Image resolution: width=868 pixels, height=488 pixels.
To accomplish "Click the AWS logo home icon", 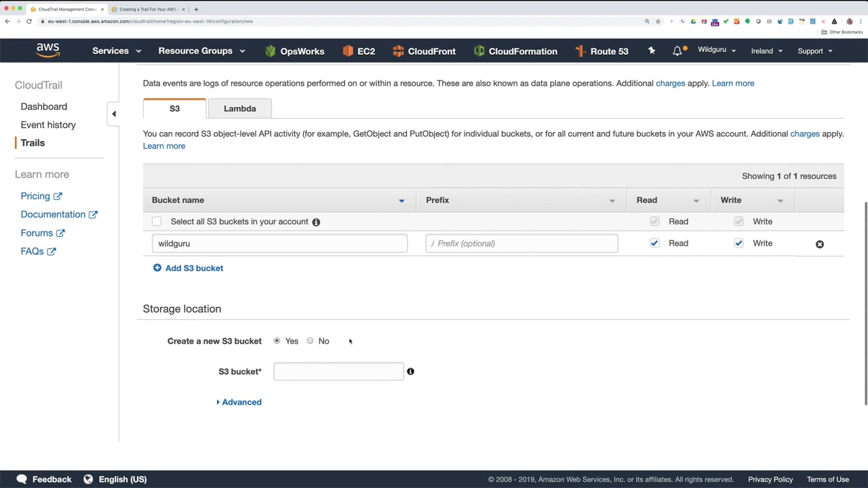I will pos(47,50).
